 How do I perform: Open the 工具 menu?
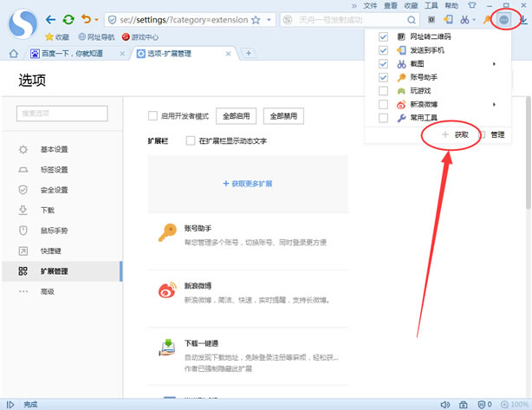(x=431, y=5)
